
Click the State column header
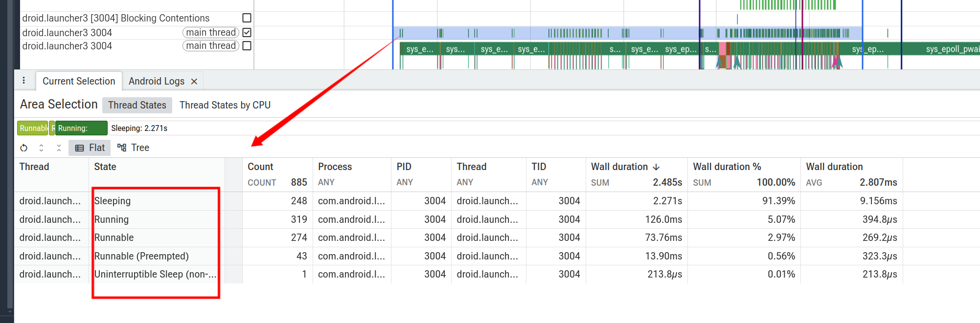click(105, 167)
